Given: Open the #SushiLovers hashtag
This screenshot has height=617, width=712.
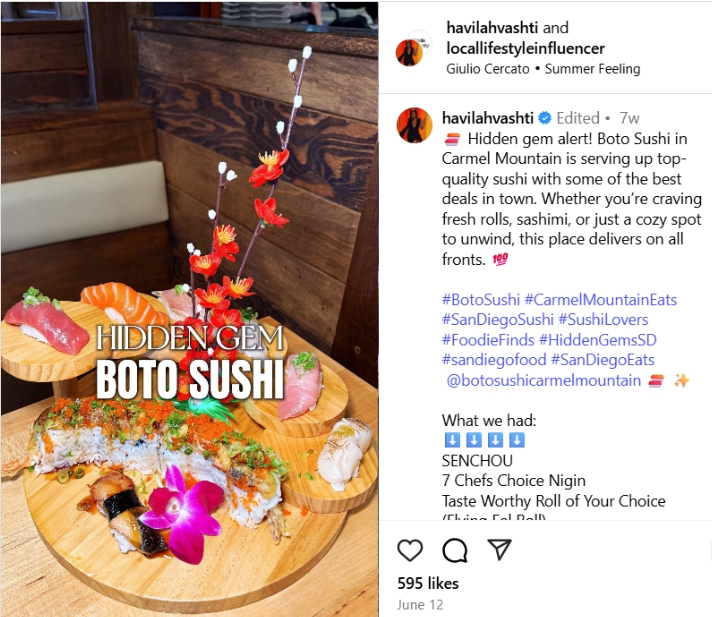Looking at the screenshot, I should tap(603, 320).
